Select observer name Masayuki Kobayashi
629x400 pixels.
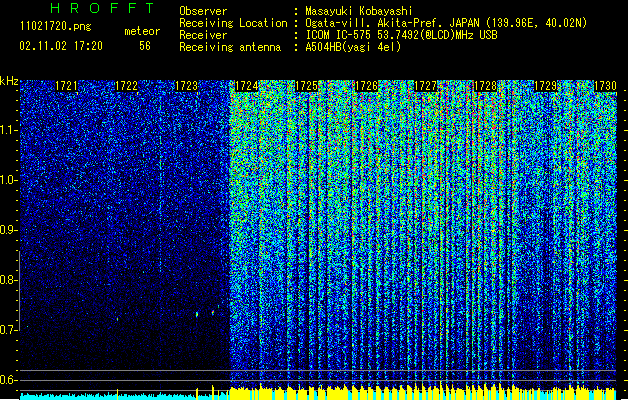coord(359,11)
